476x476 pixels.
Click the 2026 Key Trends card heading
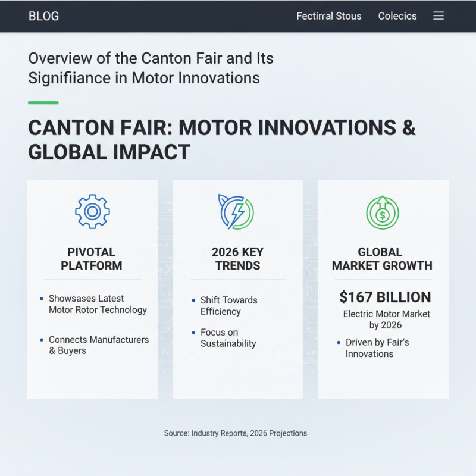pos(237,259)
